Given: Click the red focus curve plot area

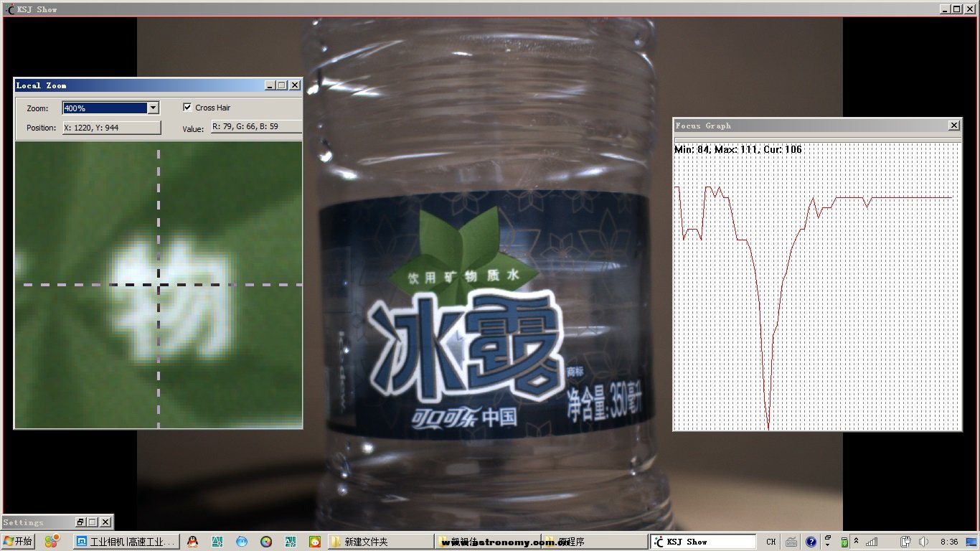Looking at the screenshot, I should [817, 287].
